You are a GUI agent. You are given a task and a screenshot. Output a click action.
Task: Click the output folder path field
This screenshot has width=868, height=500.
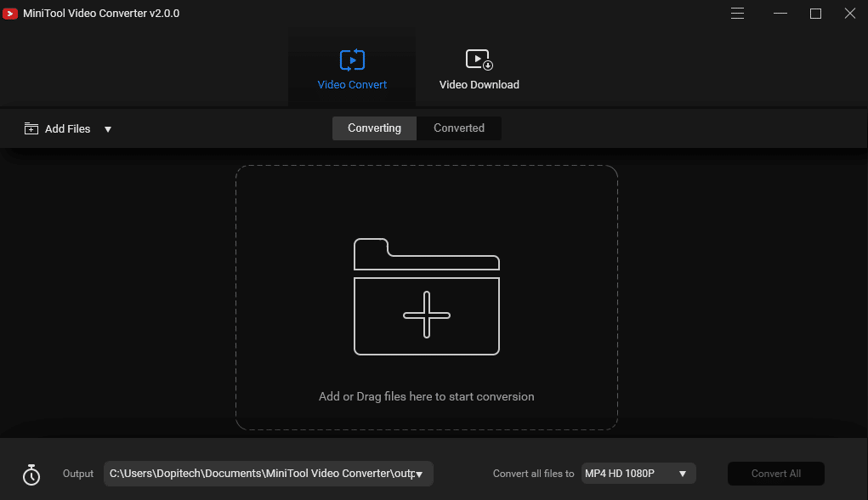tap(269, 474)
